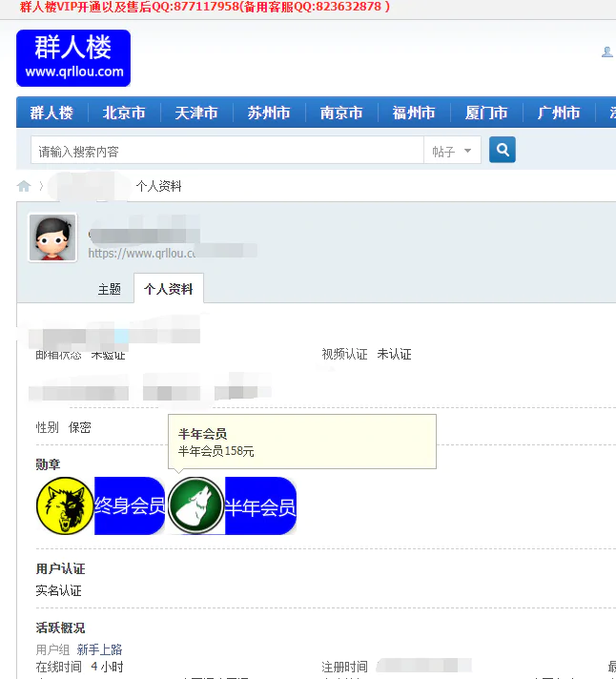Open the 帖子 search type dropdown
This screenshot has height=679, width=616.
[452, 151]
